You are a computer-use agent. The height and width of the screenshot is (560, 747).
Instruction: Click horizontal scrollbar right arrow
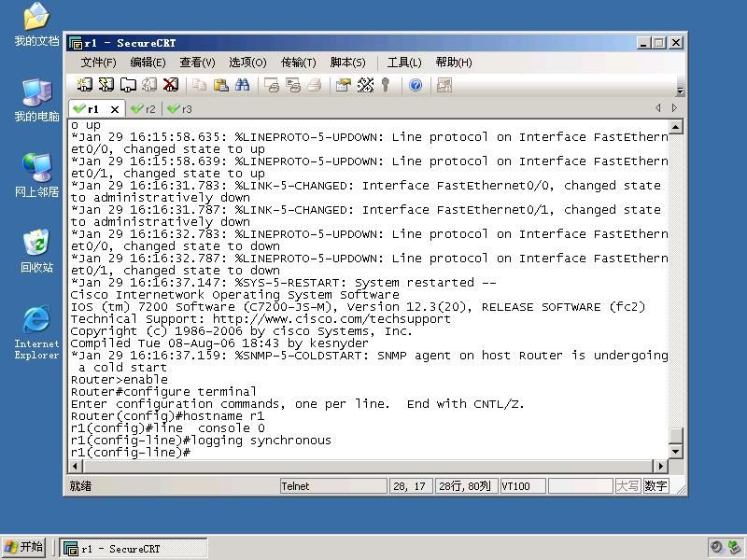[x=660, y=466]
